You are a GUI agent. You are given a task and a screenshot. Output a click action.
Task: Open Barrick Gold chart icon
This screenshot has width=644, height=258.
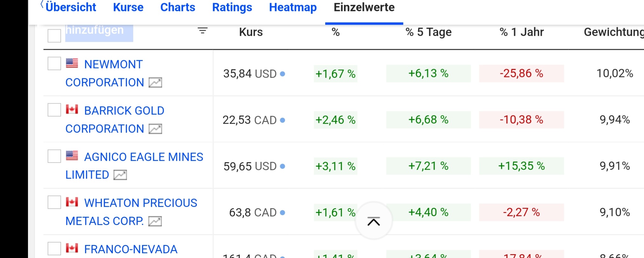[x=155, y=129]
